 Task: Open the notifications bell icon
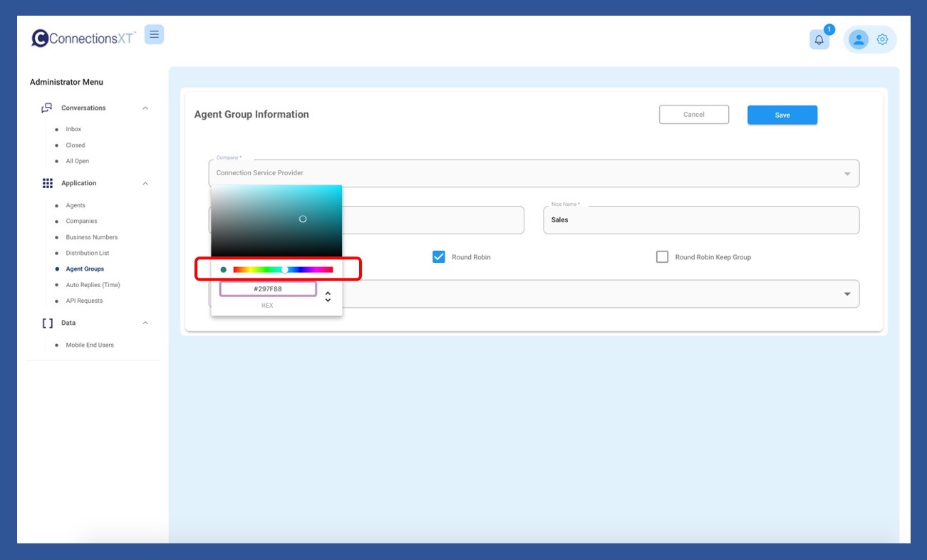[819, 40]
